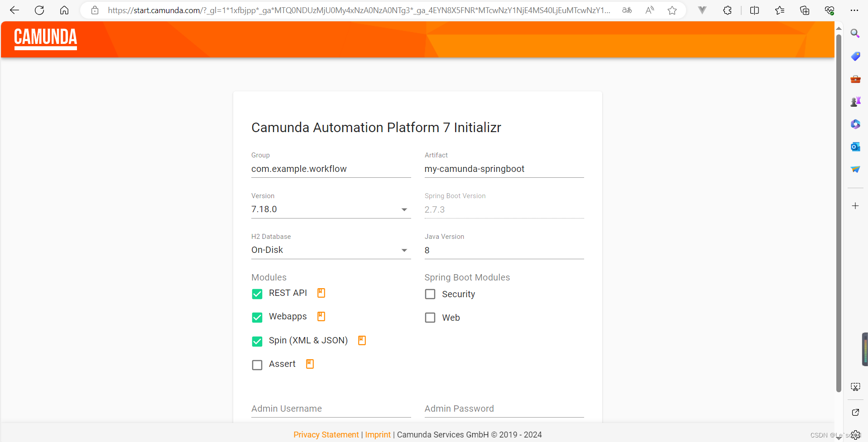Open Microsoft 365 Copilot in the sidebar
The height and width of the screenshot is (442, 868).
(x=855, y=124)
